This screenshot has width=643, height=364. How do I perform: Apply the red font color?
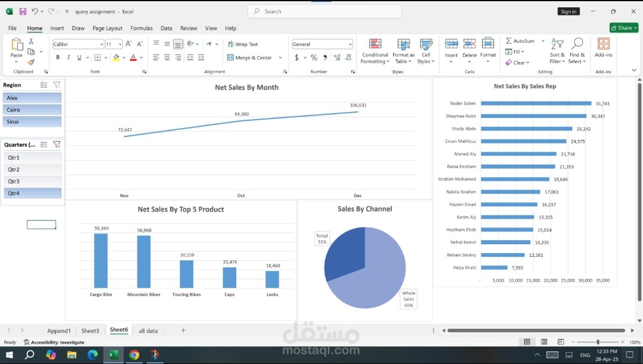tap(133, 58)
